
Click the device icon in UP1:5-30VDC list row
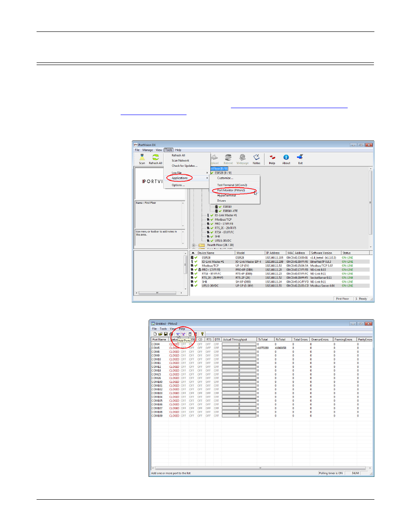click(x=192, y=286)
